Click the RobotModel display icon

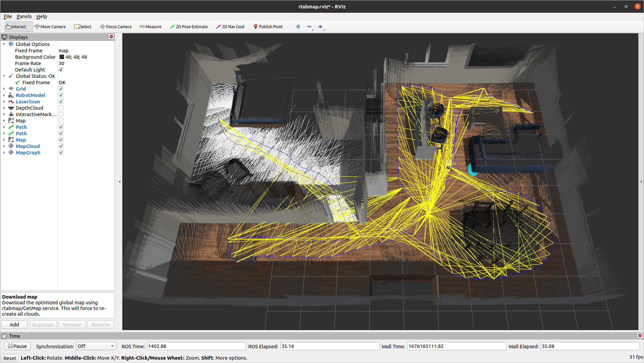pos(11,95)
